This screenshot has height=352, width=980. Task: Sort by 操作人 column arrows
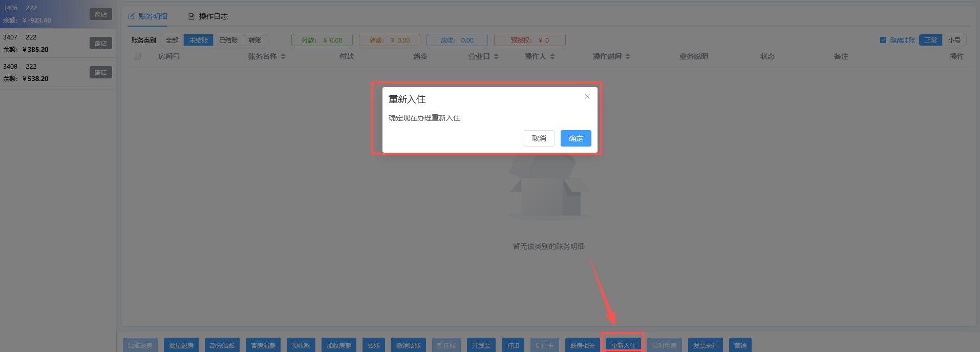[552, 56]
